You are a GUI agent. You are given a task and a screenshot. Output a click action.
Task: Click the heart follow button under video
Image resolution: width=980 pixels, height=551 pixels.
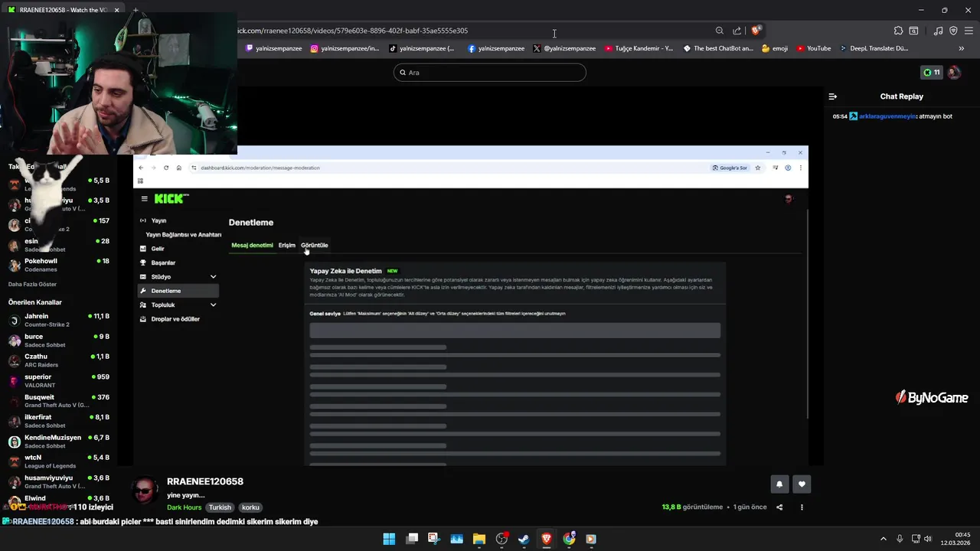802,484
